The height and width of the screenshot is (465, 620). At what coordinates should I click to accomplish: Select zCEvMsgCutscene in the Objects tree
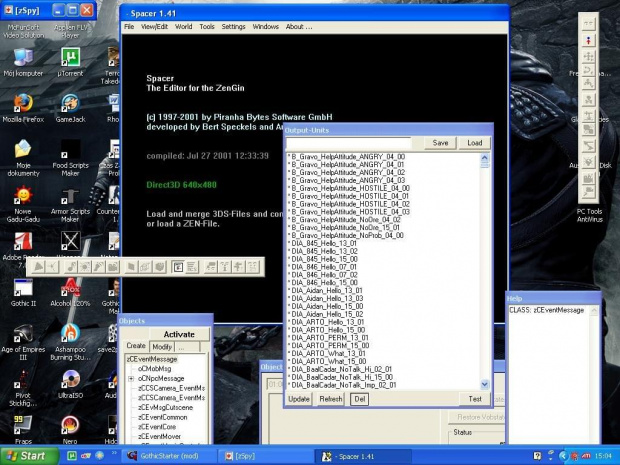[x=165, y=407]
